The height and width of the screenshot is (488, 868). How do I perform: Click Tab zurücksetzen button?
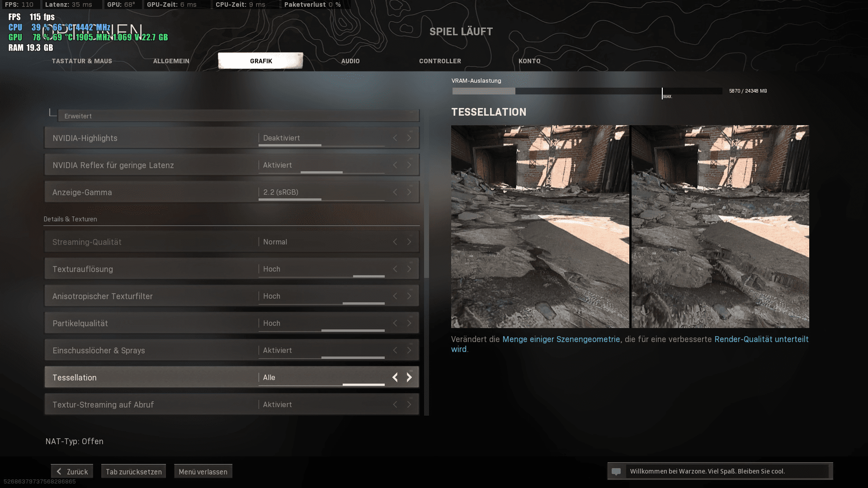(x=133, y=471)
